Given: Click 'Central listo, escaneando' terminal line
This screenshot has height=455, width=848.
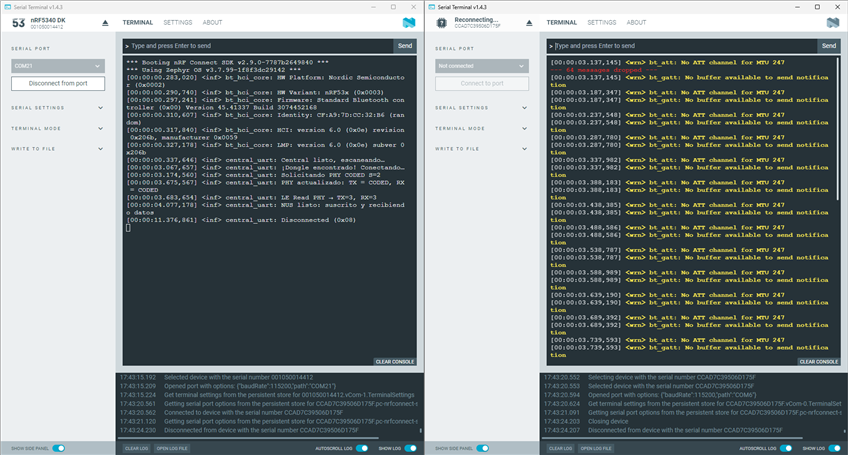Looking at the screenshot, I should click(x=255, y=160).
